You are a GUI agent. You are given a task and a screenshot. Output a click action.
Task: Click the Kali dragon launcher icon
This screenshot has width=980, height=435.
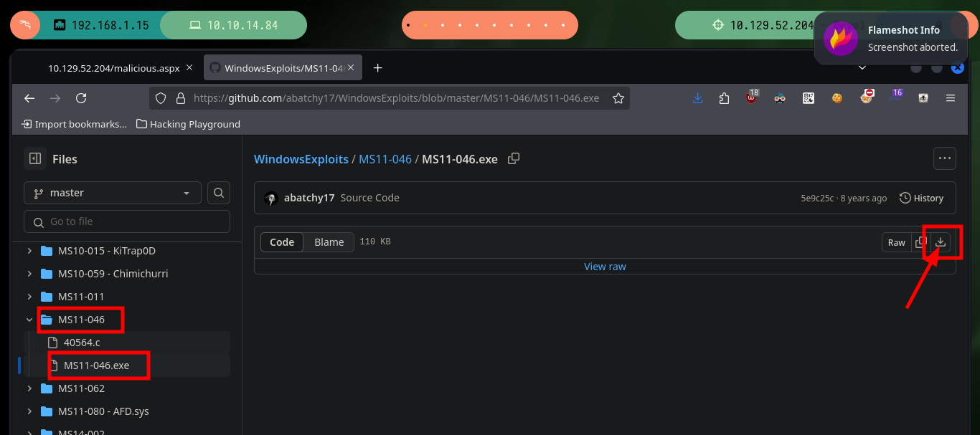25,25
